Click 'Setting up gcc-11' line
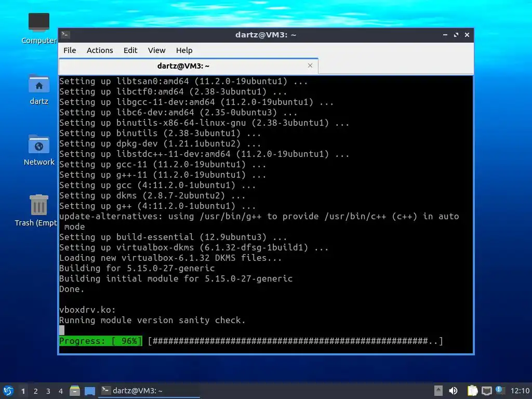Screen dimensions: 532x399 (x=163, y=165)
